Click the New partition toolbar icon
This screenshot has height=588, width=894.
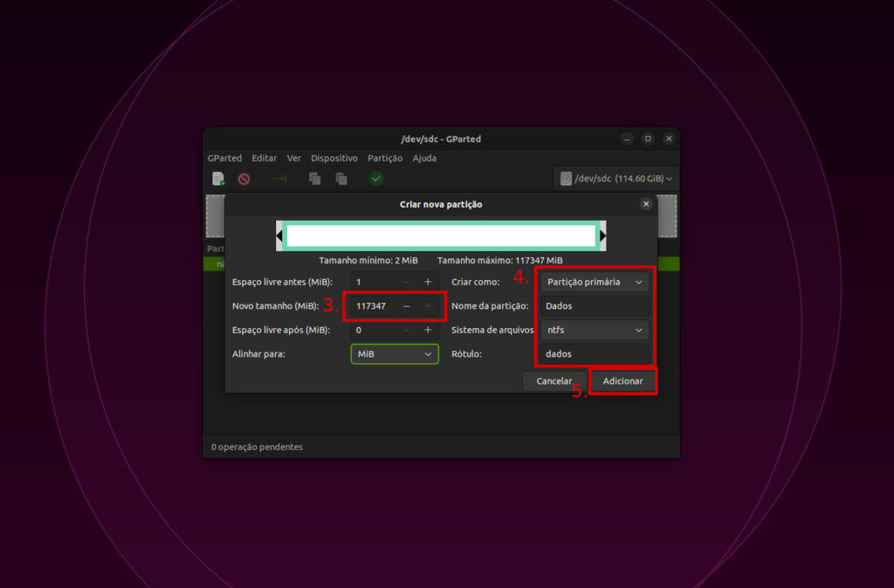click(218, 178)
